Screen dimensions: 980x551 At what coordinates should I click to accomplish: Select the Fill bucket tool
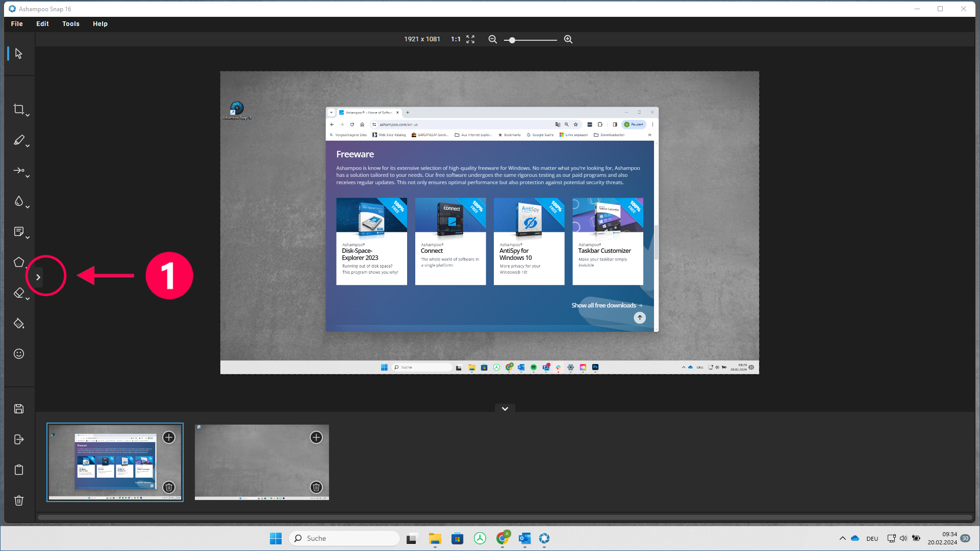point(19,323)
